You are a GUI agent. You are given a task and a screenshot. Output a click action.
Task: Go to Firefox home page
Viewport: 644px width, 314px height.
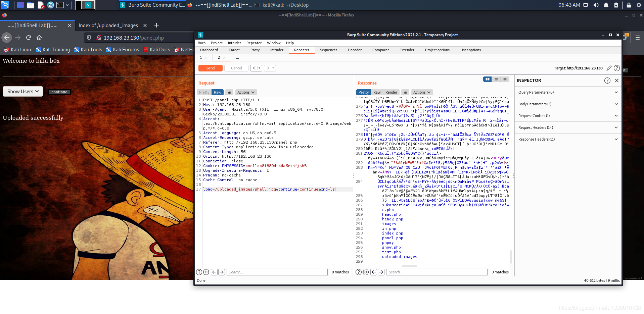pyautogui.click(x=39, y=38)
